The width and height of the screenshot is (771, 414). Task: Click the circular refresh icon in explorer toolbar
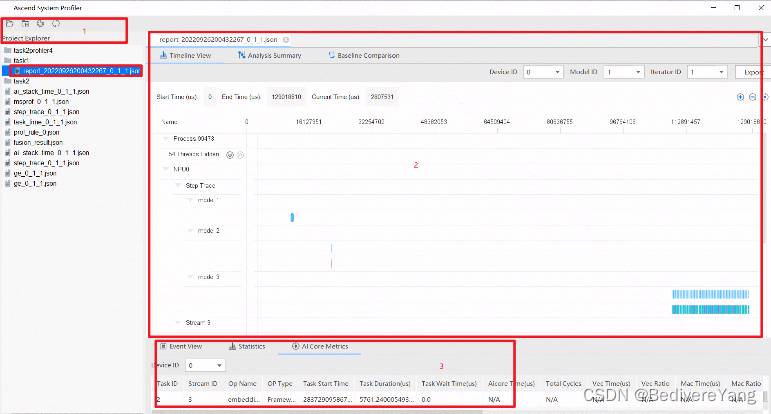[x=56, y=24]
